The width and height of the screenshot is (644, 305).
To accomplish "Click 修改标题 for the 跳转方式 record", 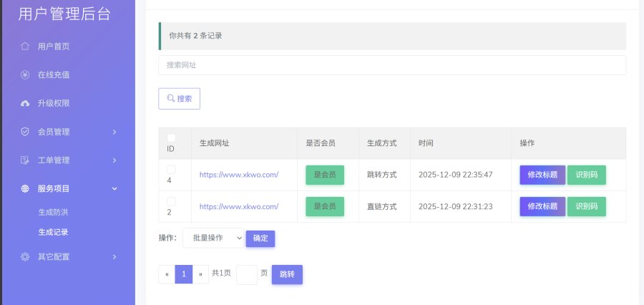I will coord(542,175).
